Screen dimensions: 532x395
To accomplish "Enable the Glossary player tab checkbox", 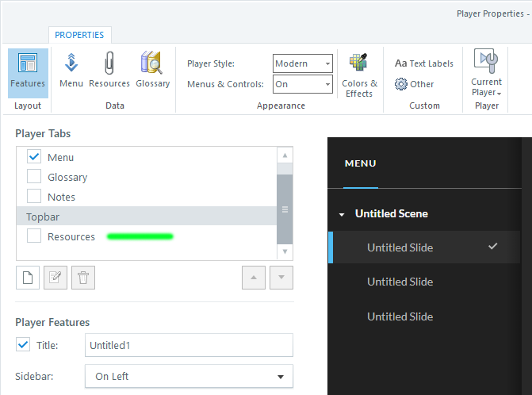I will (x=34, y=177).
